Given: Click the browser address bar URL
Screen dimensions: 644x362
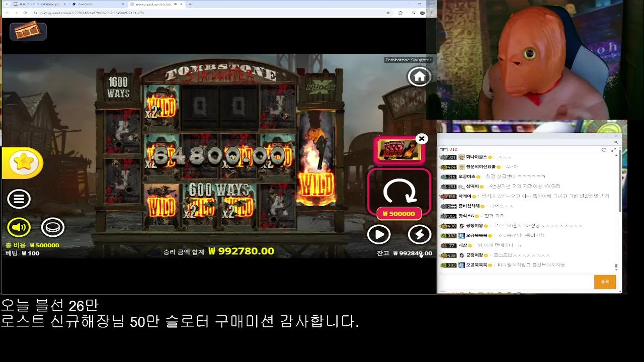Looking at the screenshot, I should [92, 13].
